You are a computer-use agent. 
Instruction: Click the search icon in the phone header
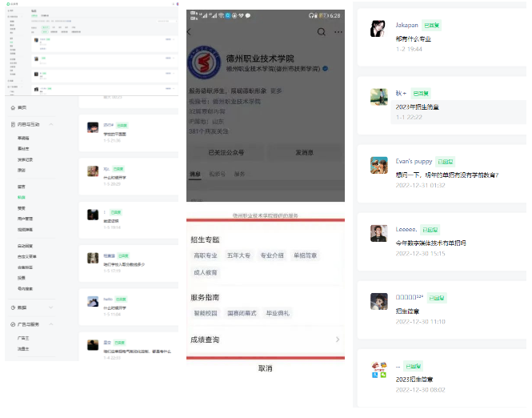coord(322,32)
